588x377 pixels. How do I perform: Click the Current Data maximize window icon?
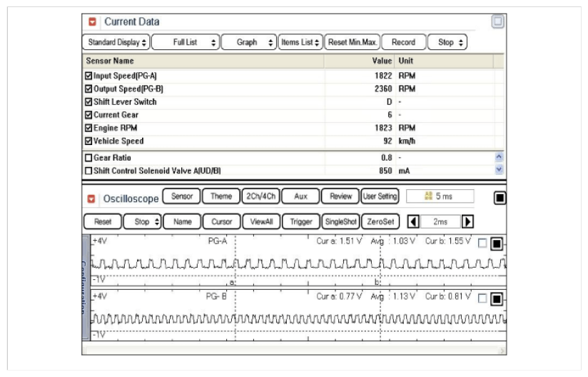pos(497,22)
